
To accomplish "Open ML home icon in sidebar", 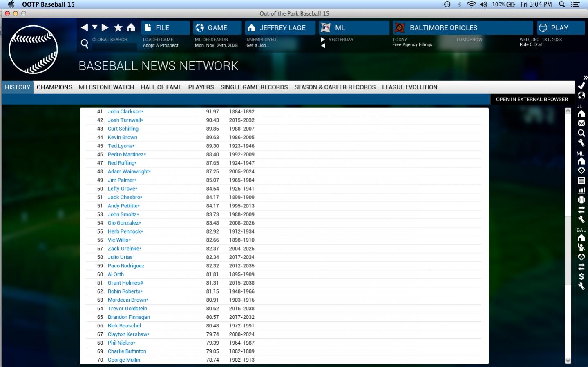I will 581,161.
